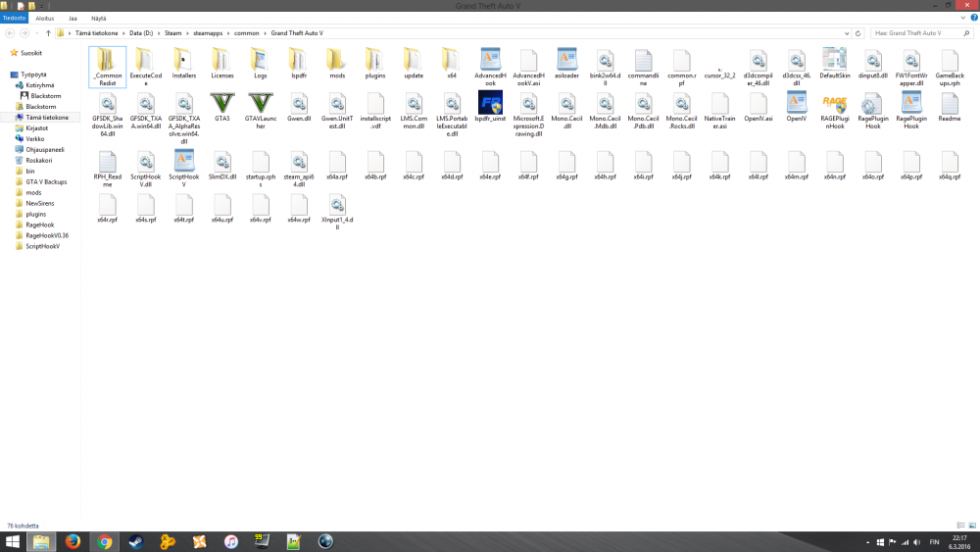
Task: Expand the ribbon with the chevron
Action: pos(963,18)
